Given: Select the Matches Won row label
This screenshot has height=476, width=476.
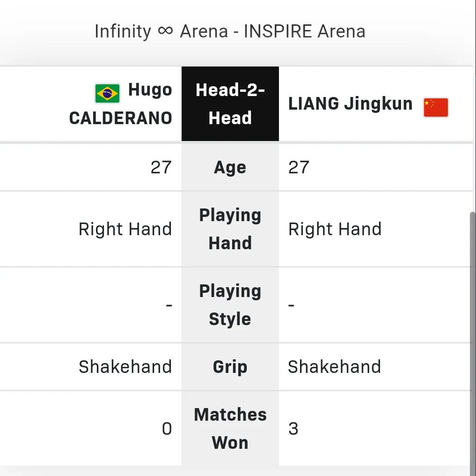Looking at the screenshot, I should click(x=230, y=428).
